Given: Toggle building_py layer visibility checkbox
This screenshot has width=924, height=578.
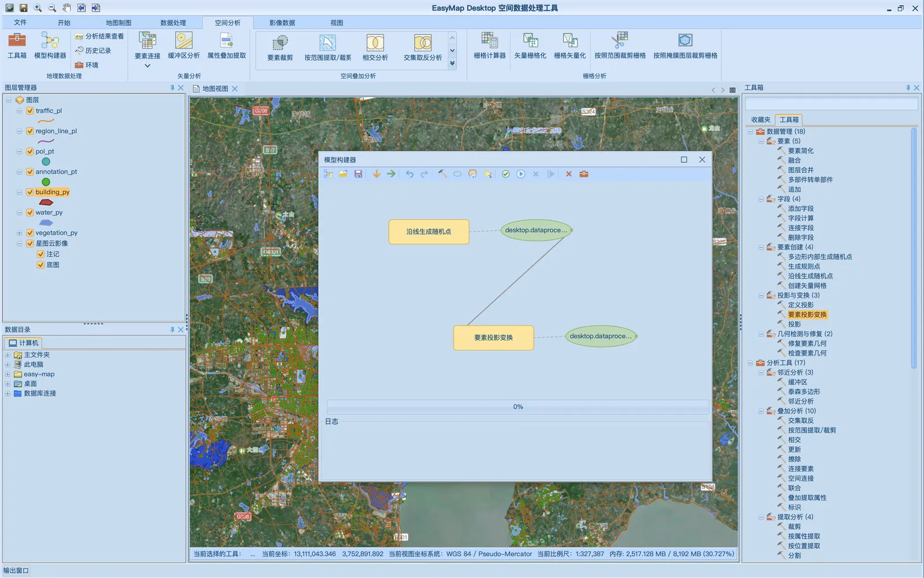Looking at the screenshot, I should (x=30, y=192).
